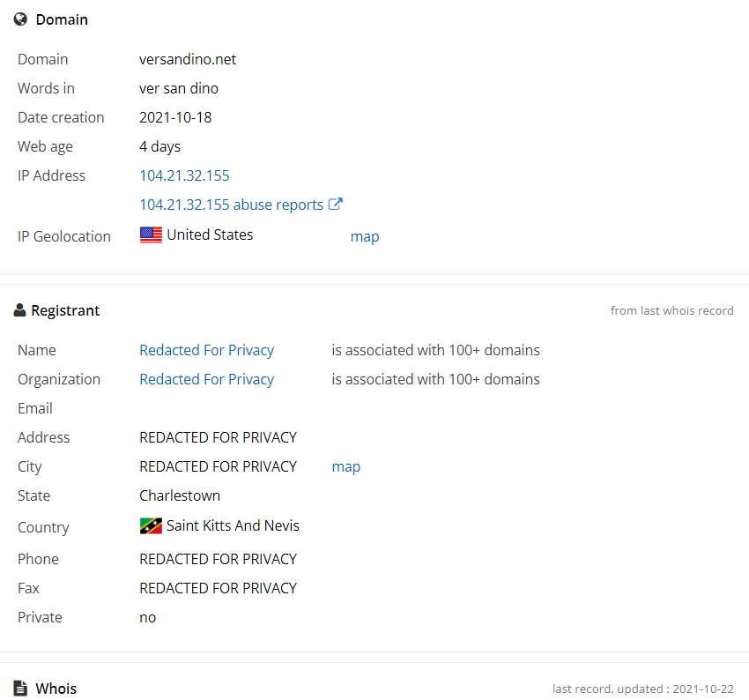Click the external link icon after abuse reports
749x700 pixels.
pos(336,204)
